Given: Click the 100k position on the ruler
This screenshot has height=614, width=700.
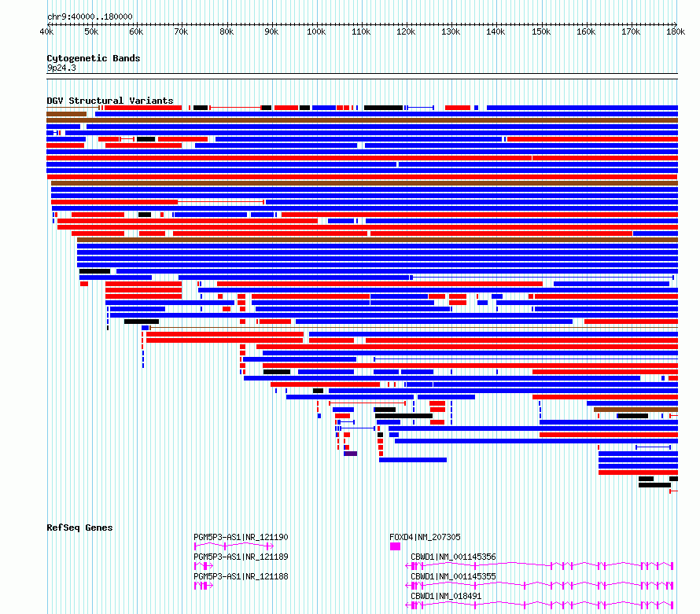Looking at the screenshot, I should click(316, 31).
